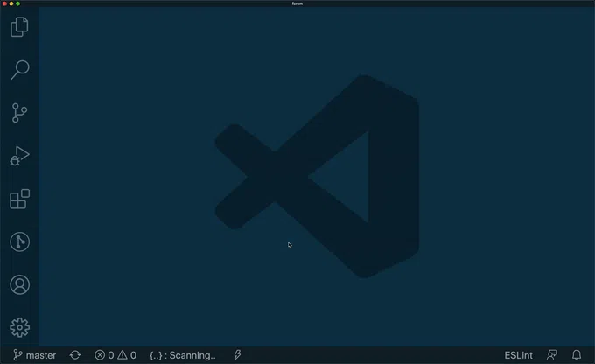The image size is (595, 364).
Task: Open the Run and Debug view
Action: click(19, 156)
